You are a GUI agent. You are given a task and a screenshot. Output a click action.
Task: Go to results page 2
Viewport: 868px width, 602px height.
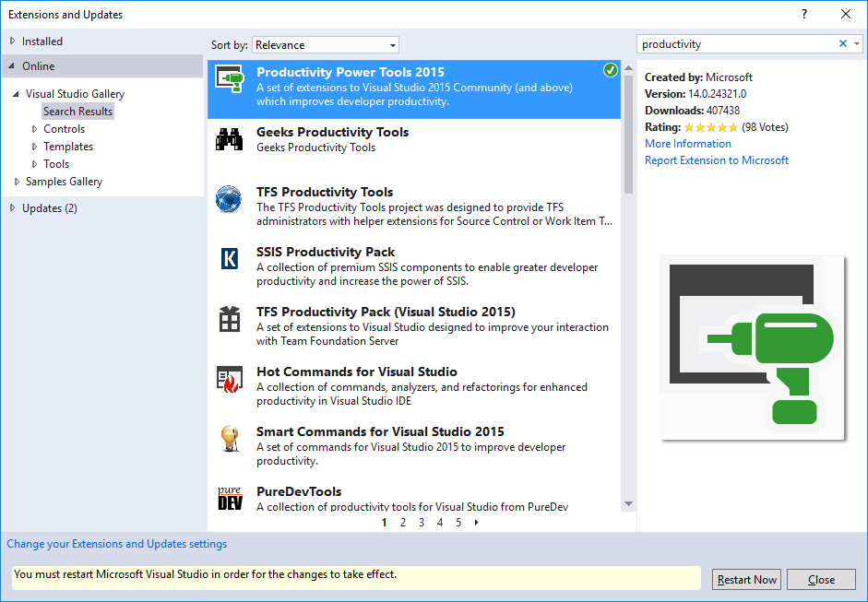click(x=403, y=523)
